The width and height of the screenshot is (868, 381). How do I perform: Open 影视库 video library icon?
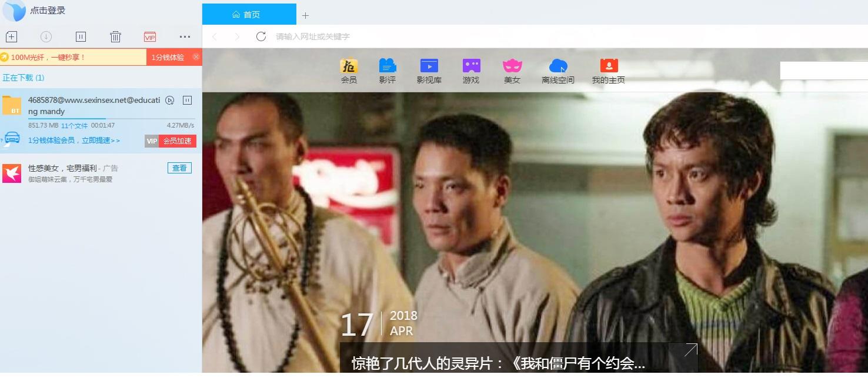429,71
